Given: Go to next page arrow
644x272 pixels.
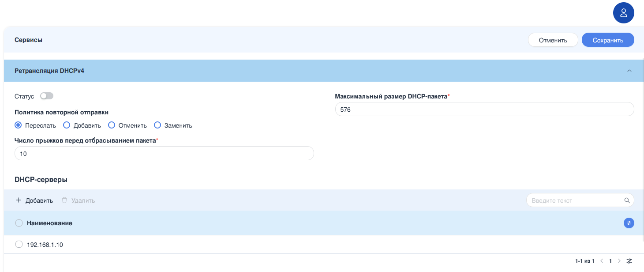Looking at the screenshot, I should point(619,261).
